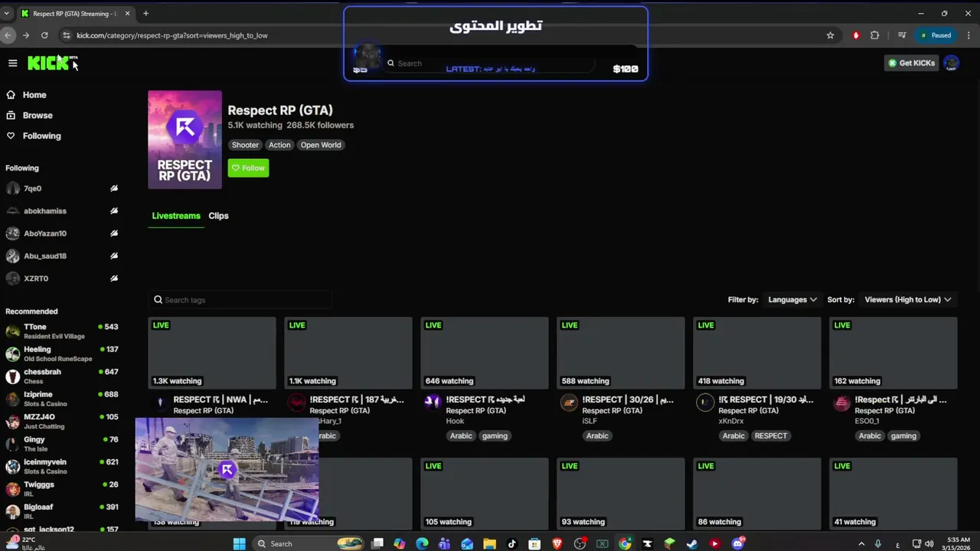The image size is (980, 551).
Task: Open recommended channel Heeling
Action: (61, 354)
